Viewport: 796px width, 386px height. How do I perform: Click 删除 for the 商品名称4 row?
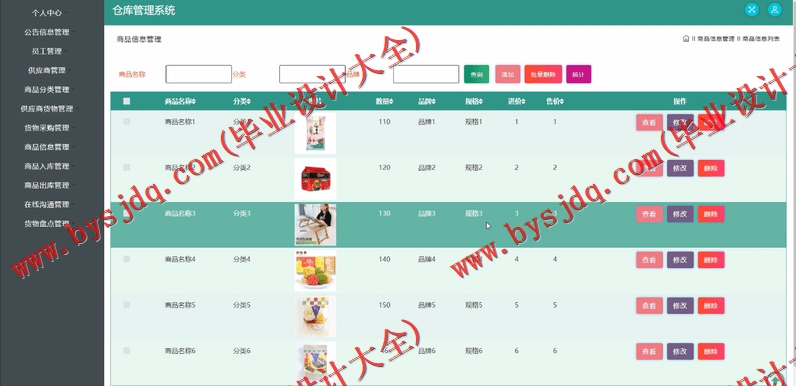coord(711,260)
